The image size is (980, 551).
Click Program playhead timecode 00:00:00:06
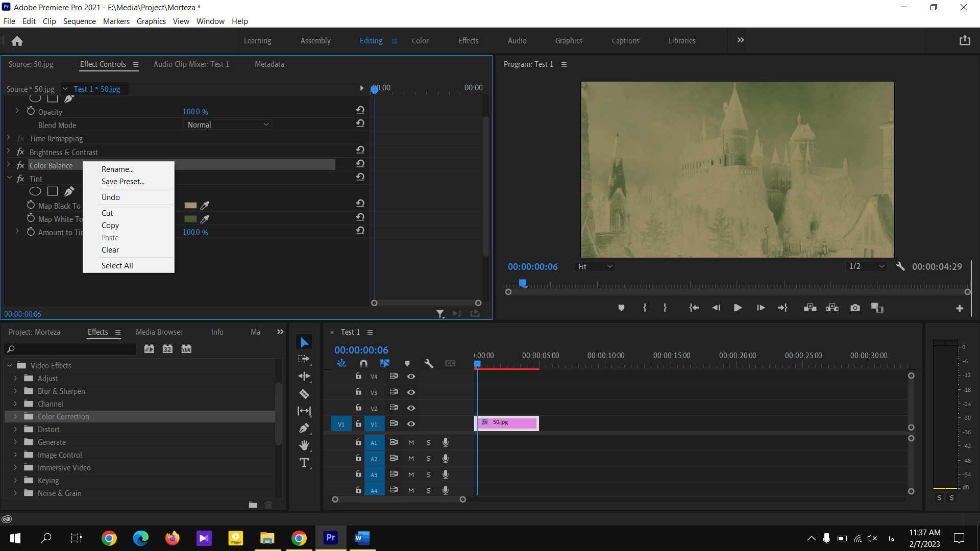pos(532,267)
